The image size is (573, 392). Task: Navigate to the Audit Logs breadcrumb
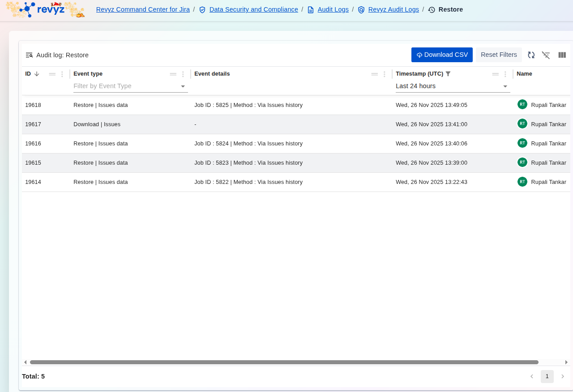(333, 9)
